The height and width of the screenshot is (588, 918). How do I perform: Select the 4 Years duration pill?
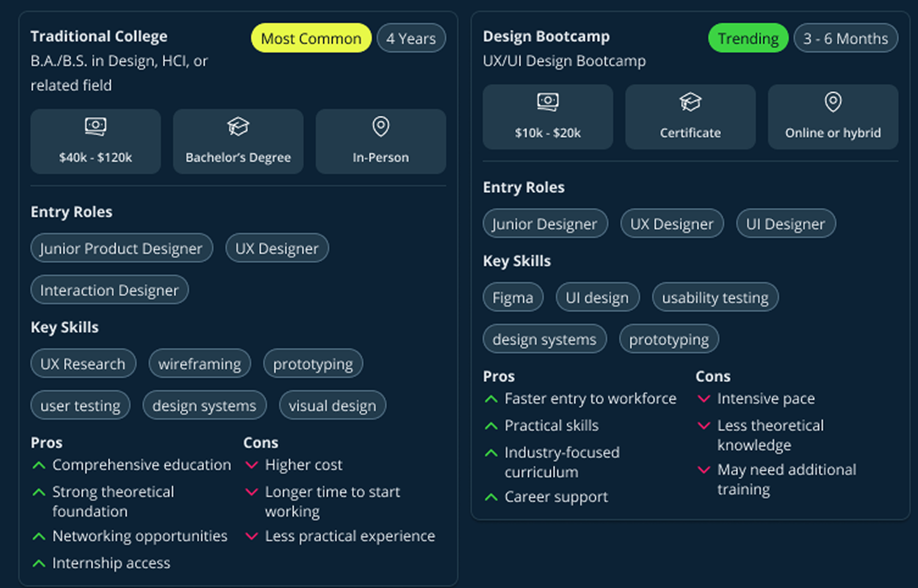pos(411,38)
